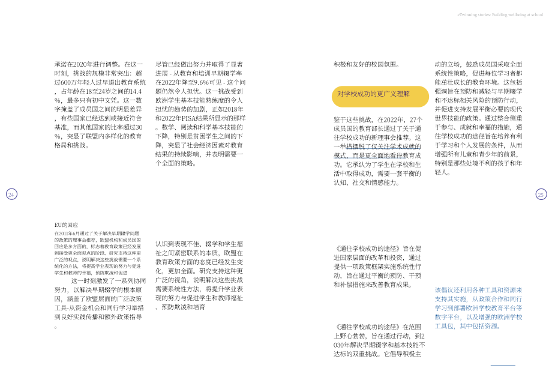Image resolution: width=552 pixels, height=392 pixels.
Task: Click the line 认知、社交和情感能力。
Action: [x=367, y=182]
